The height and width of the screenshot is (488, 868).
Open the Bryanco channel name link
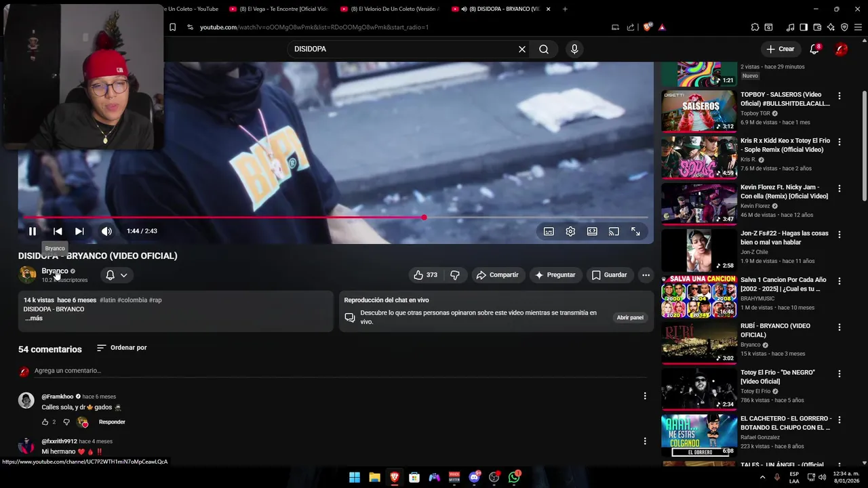point(55,270)
